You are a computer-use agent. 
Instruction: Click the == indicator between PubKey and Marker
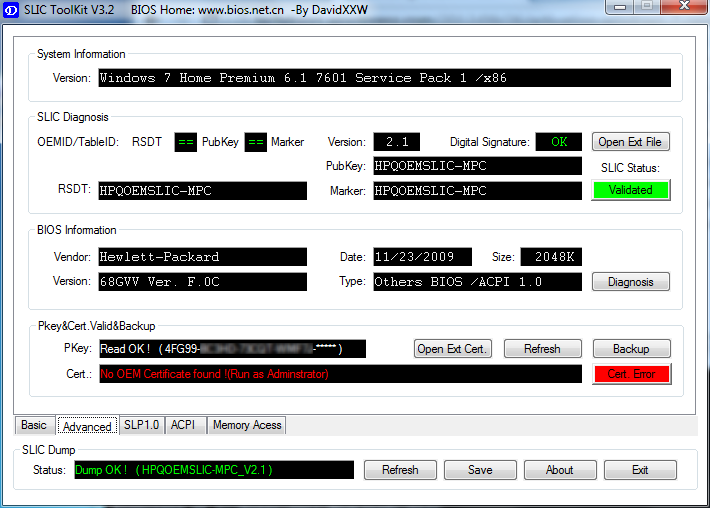pos(256,142)
